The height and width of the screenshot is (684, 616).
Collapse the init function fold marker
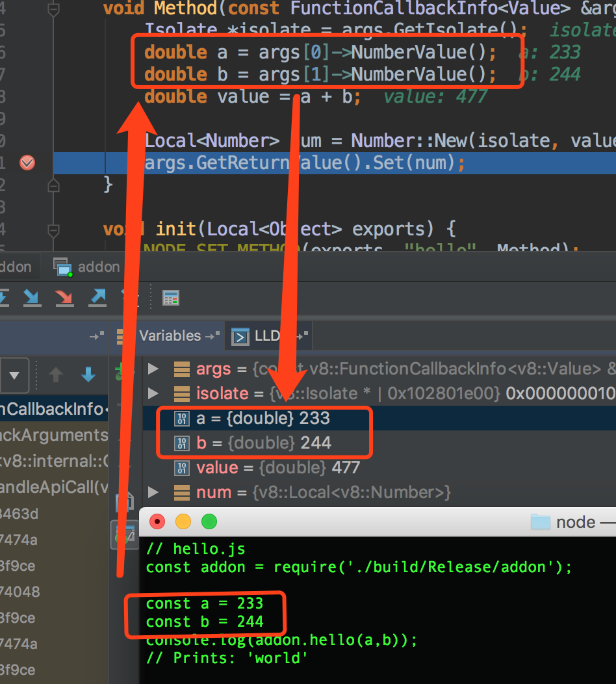click(53, 230)
